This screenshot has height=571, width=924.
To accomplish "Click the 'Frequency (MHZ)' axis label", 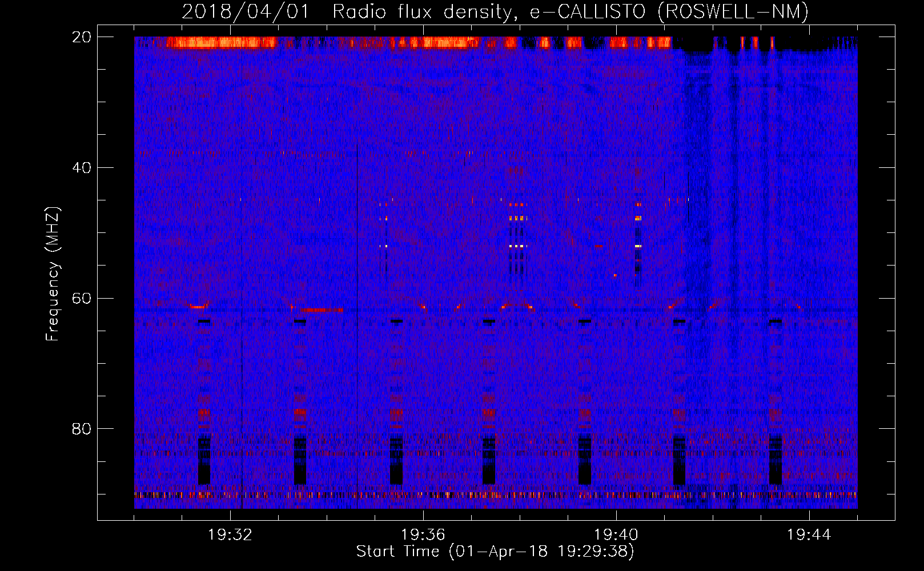I will click(x=53, y=274).
